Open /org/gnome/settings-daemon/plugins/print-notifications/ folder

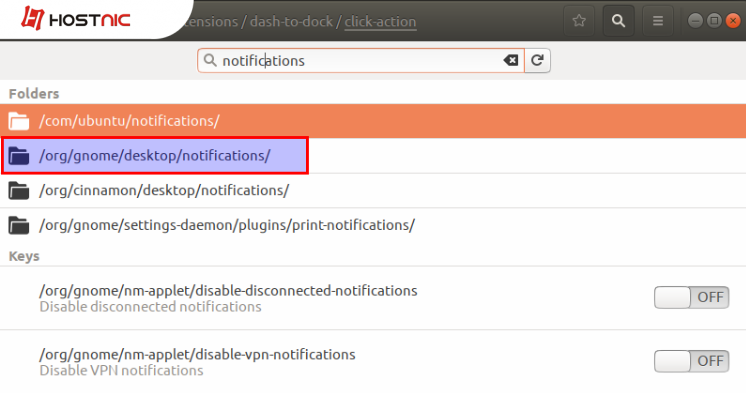point(373,225)
